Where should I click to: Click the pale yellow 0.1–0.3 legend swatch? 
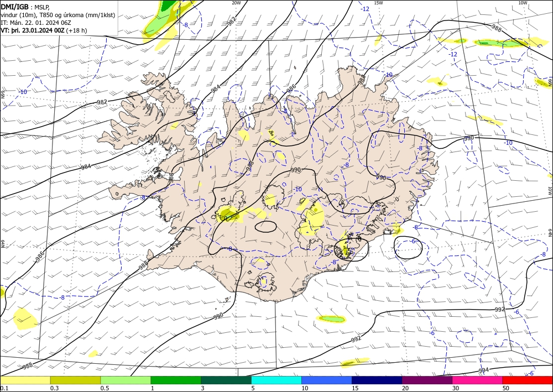click(25, 380)
